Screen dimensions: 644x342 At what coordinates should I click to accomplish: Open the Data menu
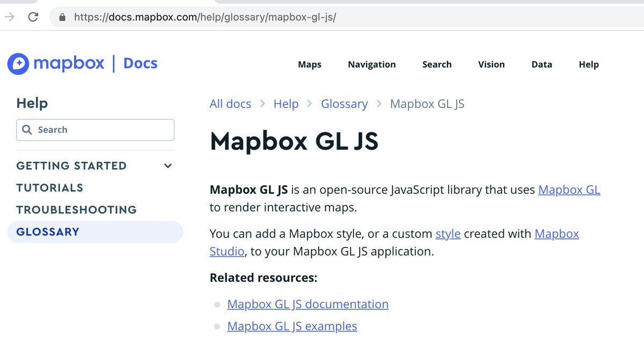pos(541,64)
